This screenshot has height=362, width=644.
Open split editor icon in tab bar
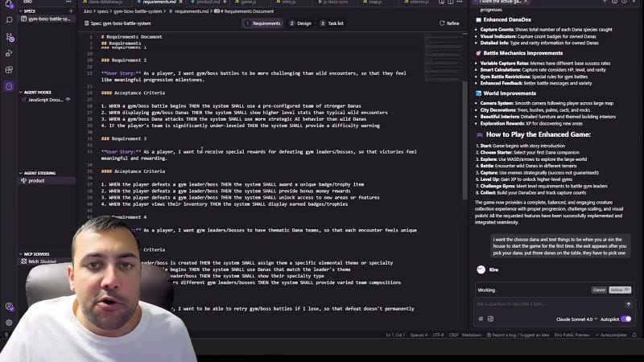pos(451,2)
